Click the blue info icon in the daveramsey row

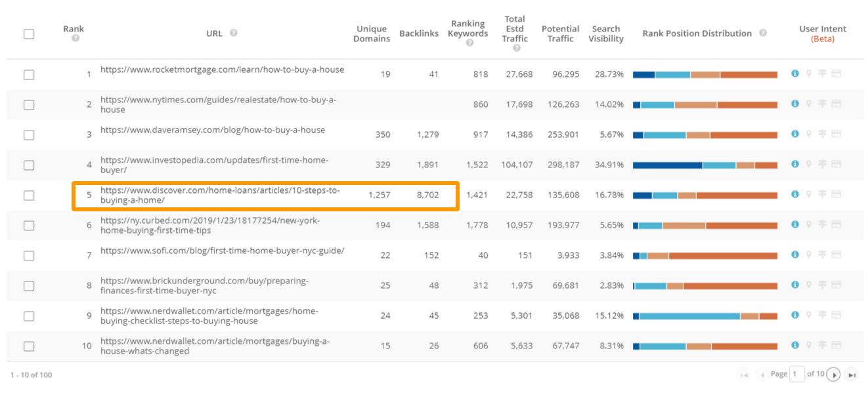[795, 134]
